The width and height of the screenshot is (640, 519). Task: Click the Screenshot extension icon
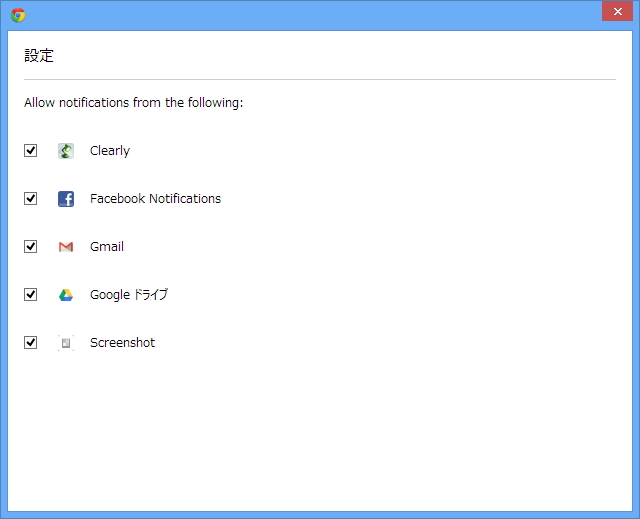pyautogui.click(x=66, y=343)
